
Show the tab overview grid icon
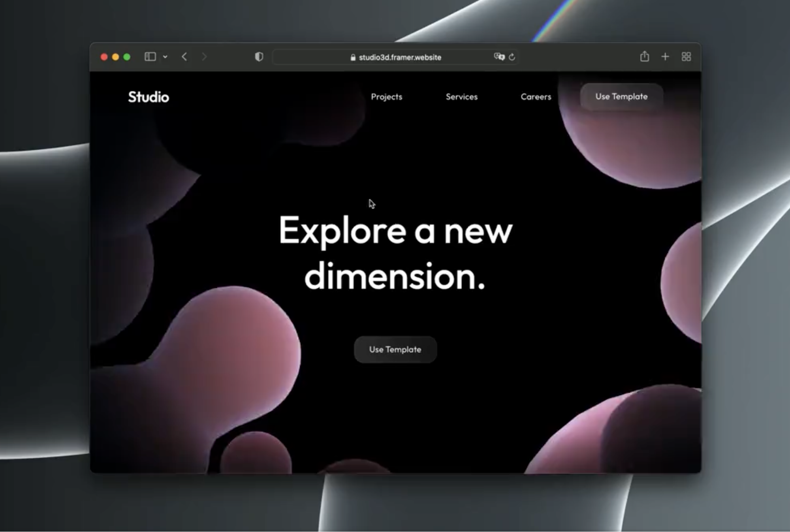686,57
